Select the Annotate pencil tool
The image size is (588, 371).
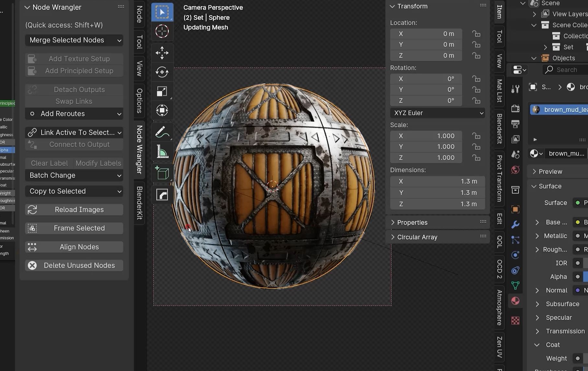[162, 132]
